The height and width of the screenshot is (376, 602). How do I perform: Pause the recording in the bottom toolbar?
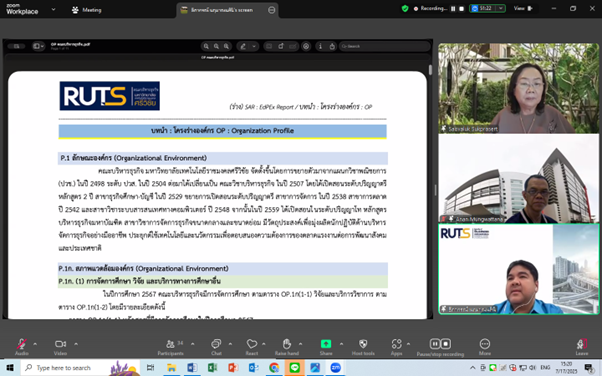coord(435,343)
